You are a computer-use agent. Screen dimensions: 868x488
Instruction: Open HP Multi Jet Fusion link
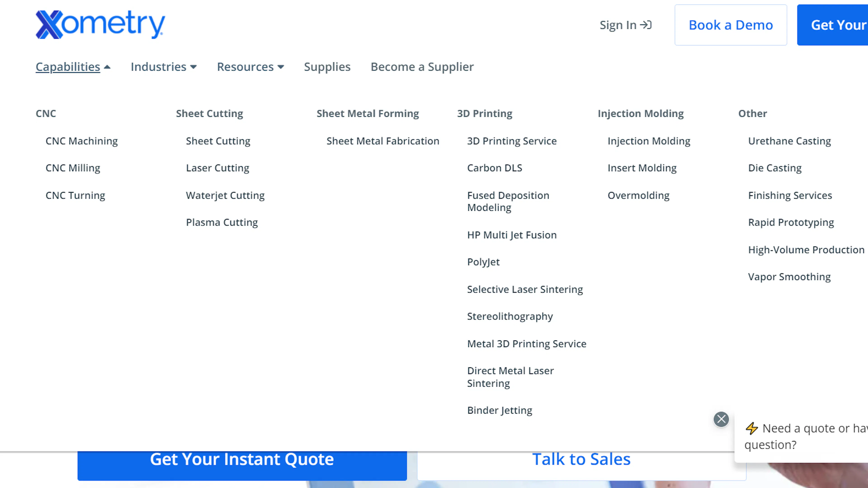pos(512,235)
